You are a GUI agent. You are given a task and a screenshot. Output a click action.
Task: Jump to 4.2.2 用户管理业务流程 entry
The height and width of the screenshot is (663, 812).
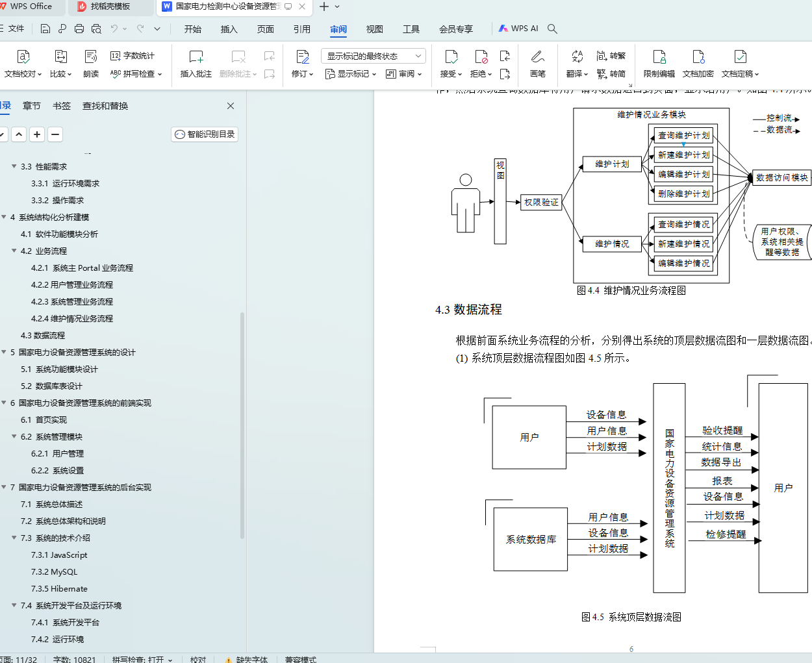pyautogui.click(x=72, y=284)
